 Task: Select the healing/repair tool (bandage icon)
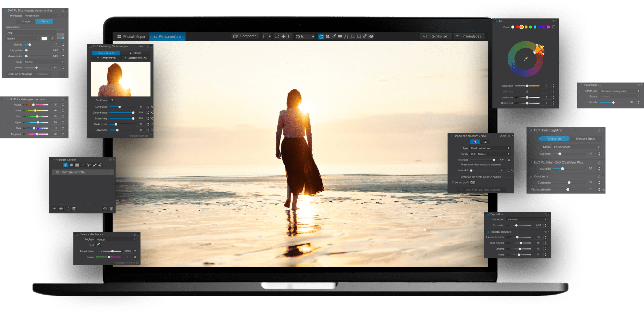pyautogui.click(x=366, y=36)
